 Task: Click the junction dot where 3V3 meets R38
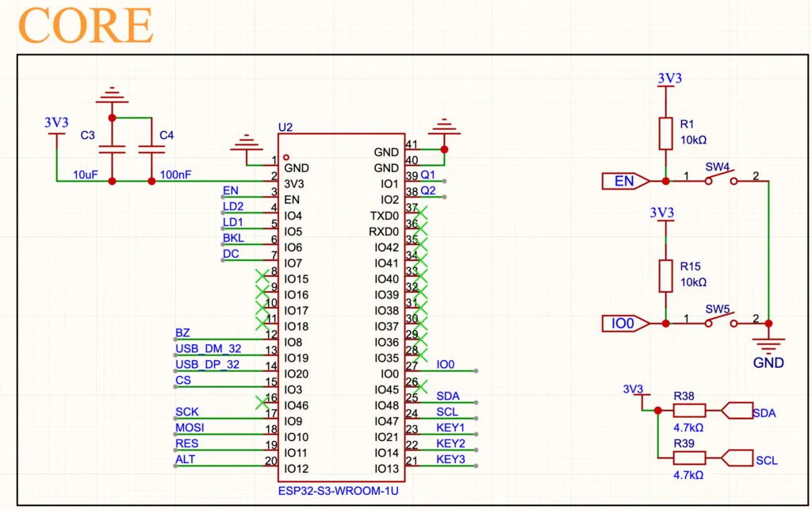657,411
